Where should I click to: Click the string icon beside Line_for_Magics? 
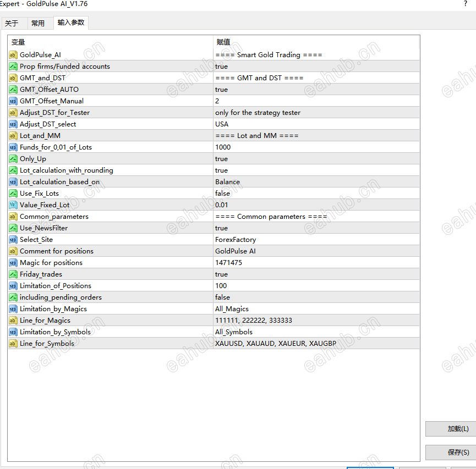pos(13,321)
